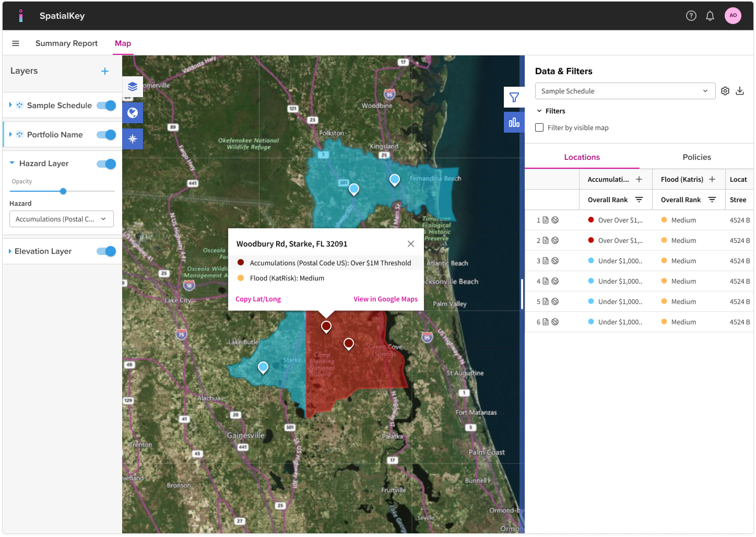Expand the Portfolio Name layer

tap(10, 135)
